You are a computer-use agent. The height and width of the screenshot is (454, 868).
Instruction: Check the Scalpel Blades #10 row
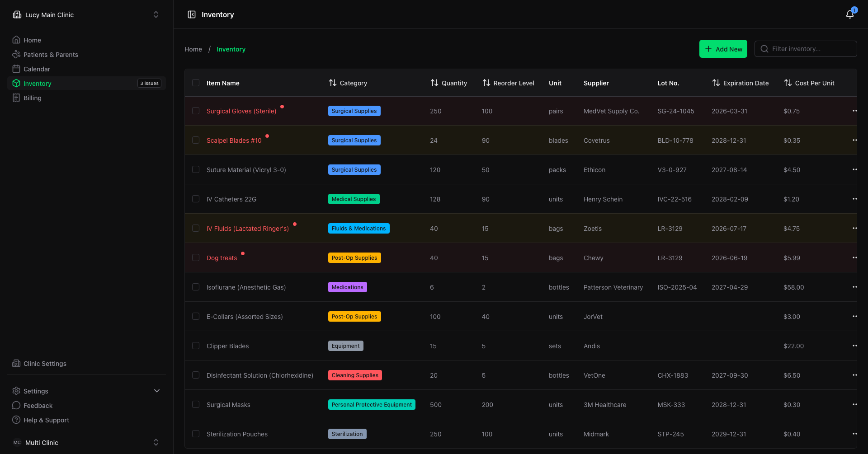pos(196,140)
